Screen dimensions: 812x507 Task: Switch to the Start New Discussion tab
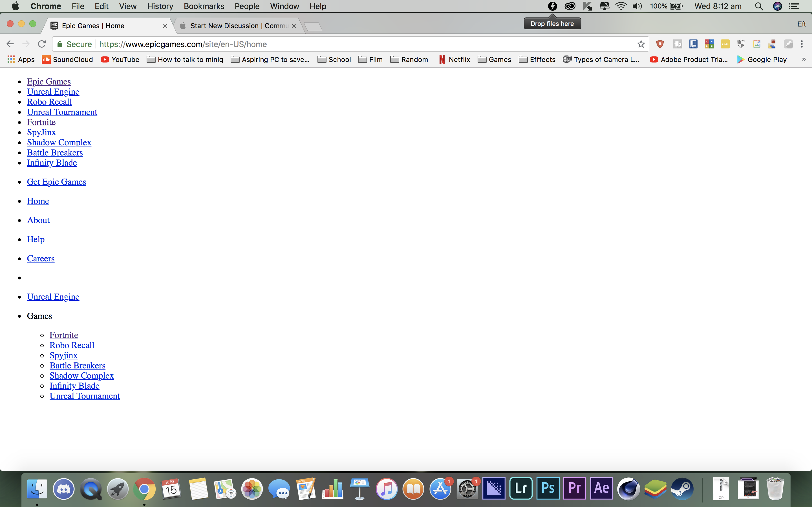pyautogui.click(x=235, y=26)
